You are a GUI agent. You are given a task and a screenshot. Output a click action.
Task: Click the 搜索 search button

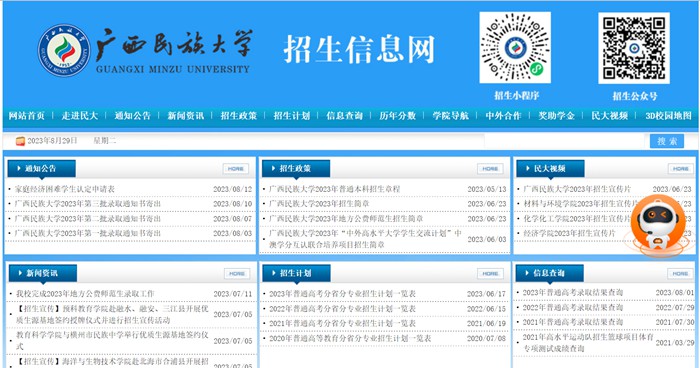pos(667,141)
